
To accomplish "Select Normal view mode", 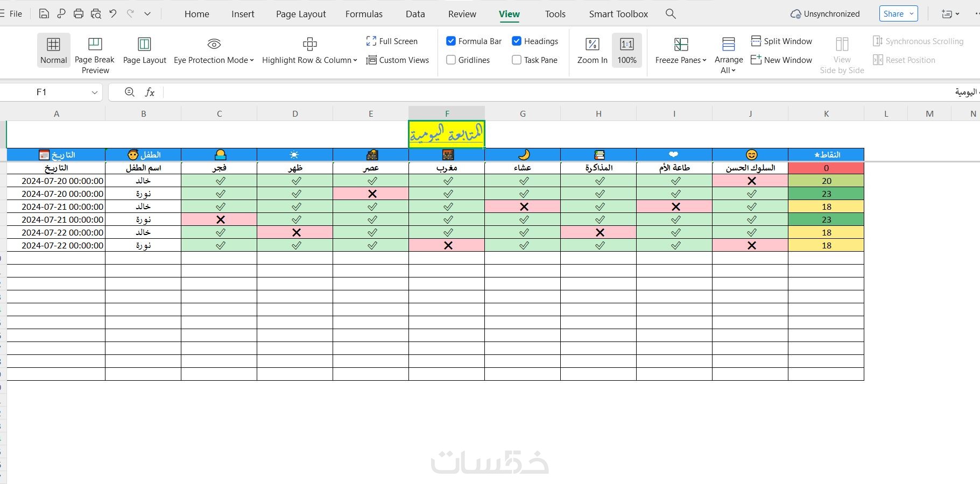I will (53, 51).
